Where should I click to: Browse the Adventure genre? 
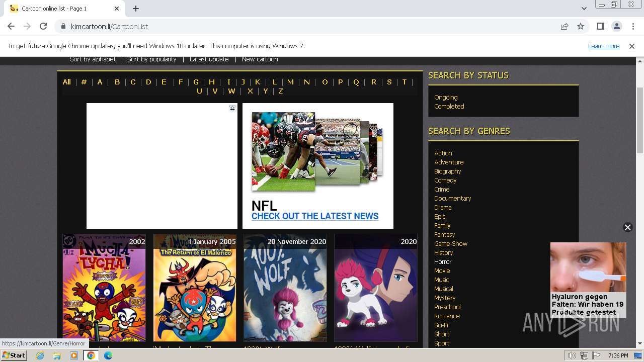coord(449,162)
